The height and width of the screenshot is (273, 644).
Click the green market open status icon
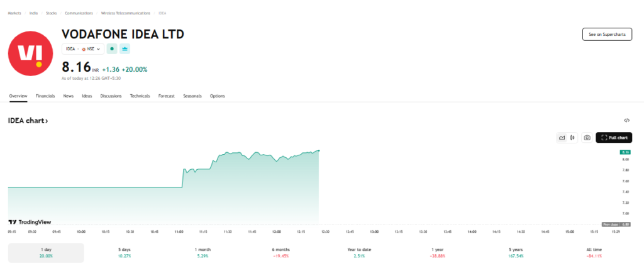pyautogui.click(x=112, y=49)
